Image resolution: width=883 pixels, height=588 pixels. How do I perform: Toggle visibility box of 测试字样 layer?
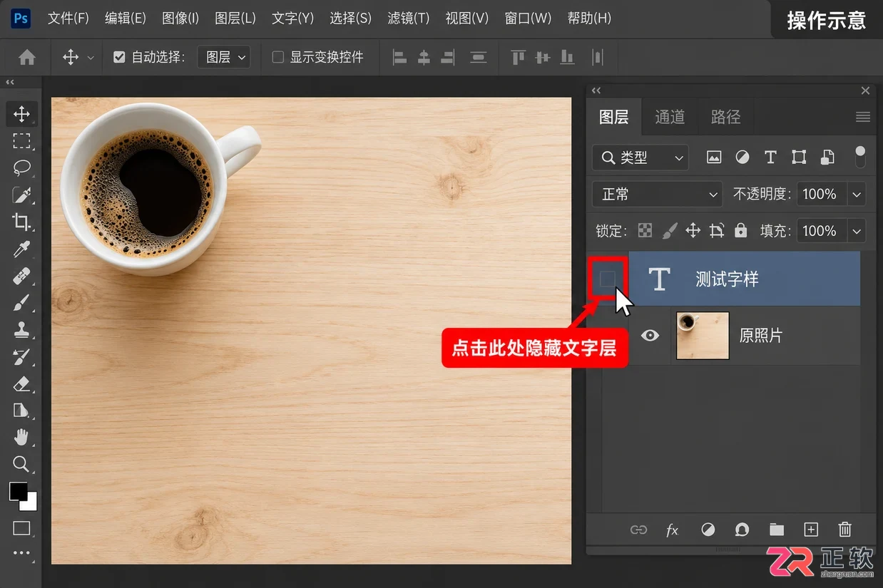[607, 279]
